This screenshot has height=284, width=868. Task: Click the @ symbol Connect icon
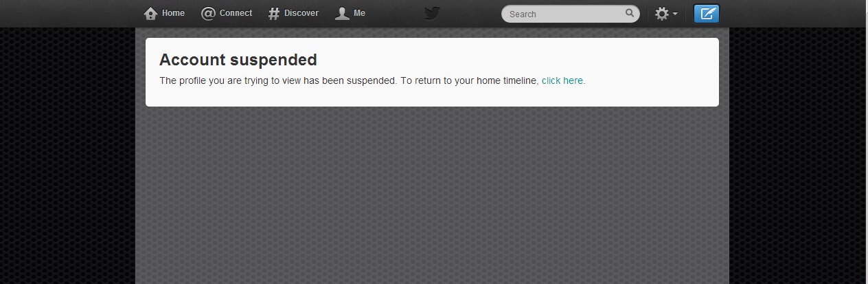pyautogui.click(x=208, y=14)
